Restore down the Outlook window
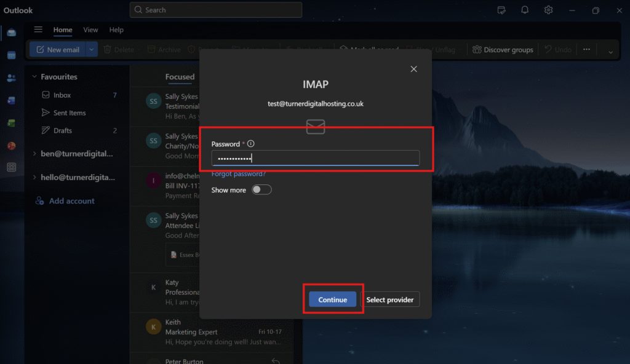Image resolution: width=630 pixels, height=364 pixels. click(596, 10)
